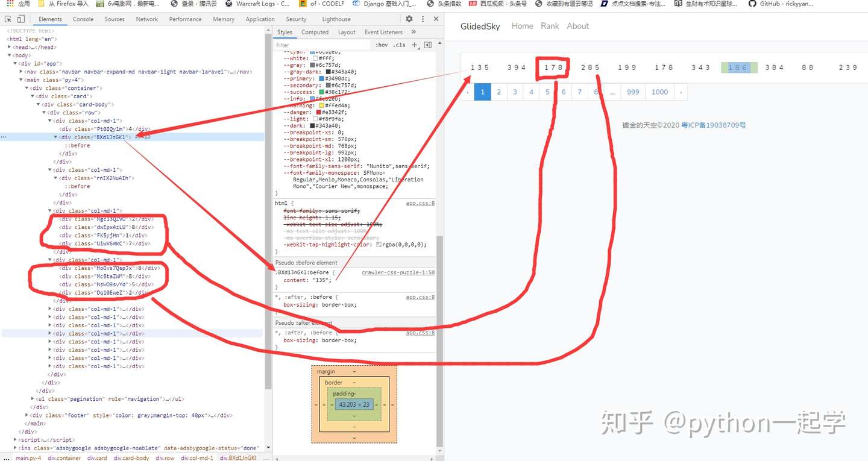Expand the nav navbar element
The height and width of the screenshot is (461, 868).
[20, 72]
